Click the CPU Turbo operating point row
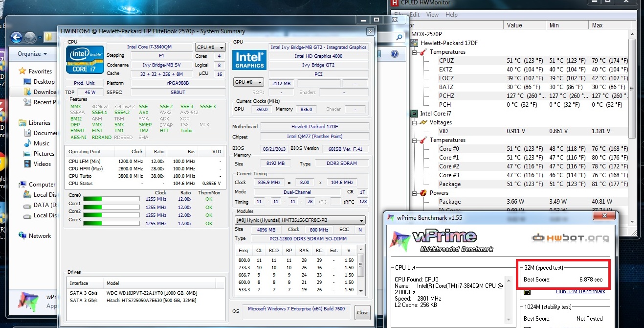644x328 pixels. (x=146, y=176)
